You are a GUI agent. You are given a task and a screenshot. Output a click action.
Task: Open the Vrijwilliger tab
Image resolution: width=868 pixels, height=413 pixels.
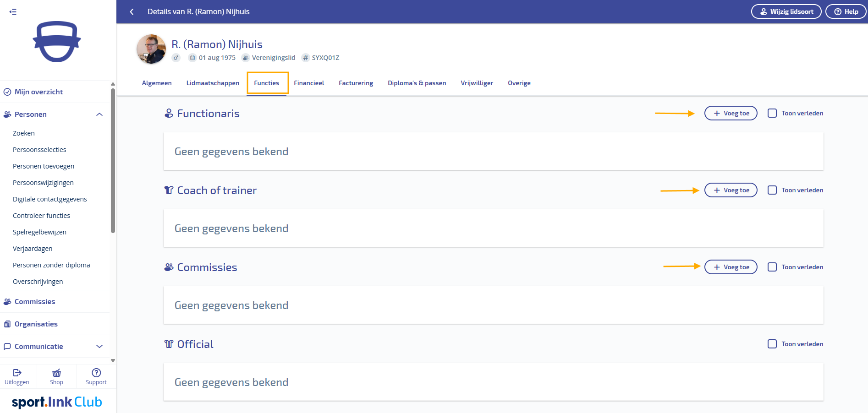click(x=477, y=83)
